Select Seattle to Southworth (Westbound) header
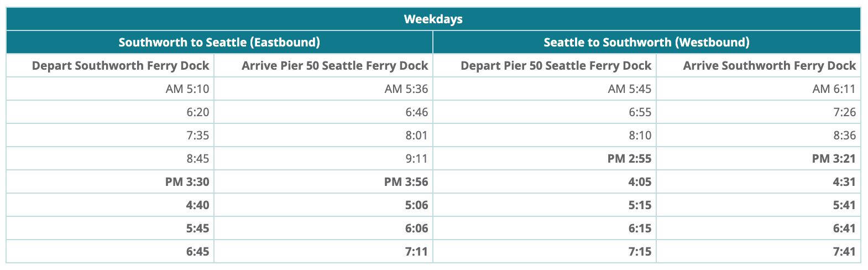This screenshot has height=270, width=868. [x=647, y=42]
